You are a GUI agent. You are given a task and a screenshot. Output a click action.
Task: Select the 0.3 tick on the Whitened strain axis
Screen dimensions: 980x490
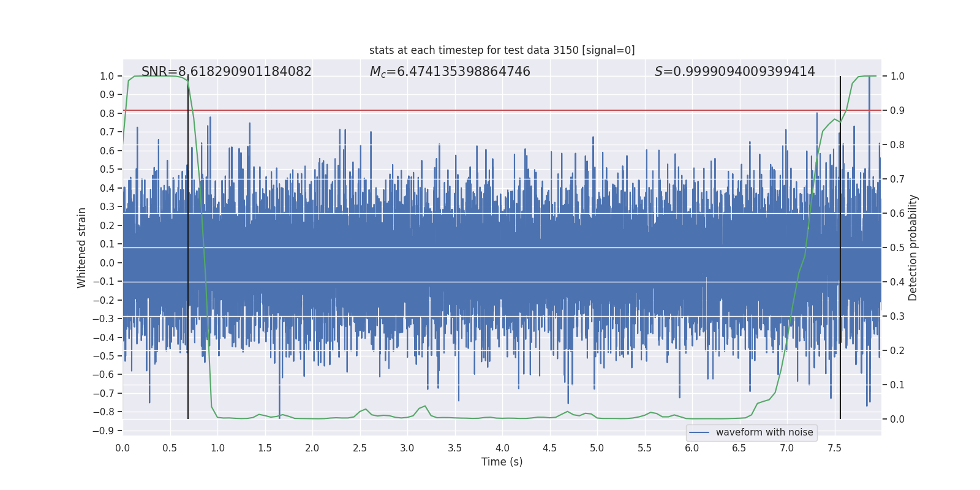pyautogui.click(x=107, y=207)
